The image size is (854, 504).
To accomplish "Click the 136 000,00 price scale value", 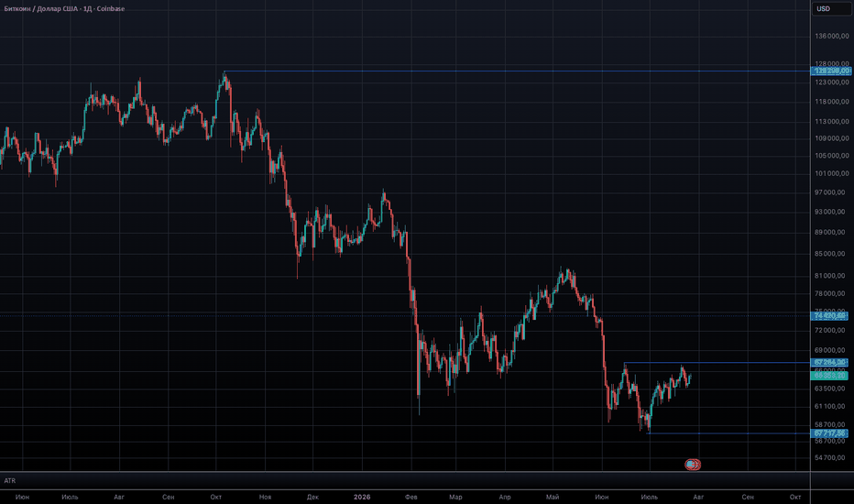I will [832, 36].
